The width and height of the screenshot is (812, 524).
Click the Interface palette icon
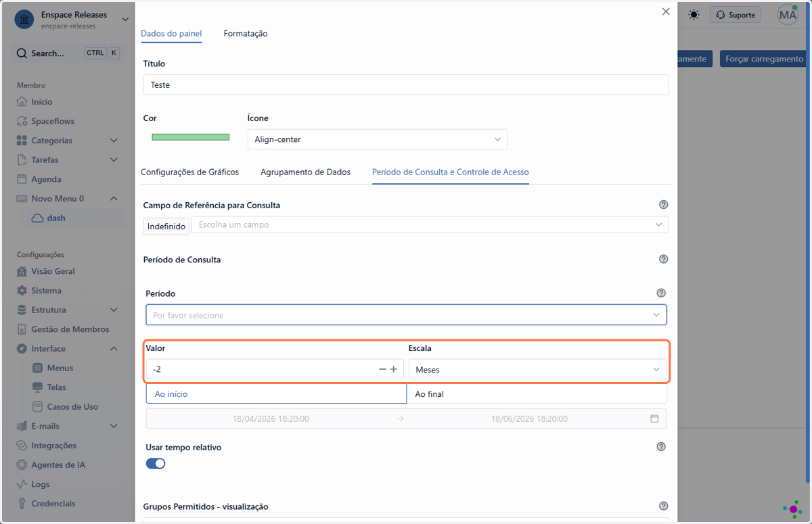click(22, 349)
